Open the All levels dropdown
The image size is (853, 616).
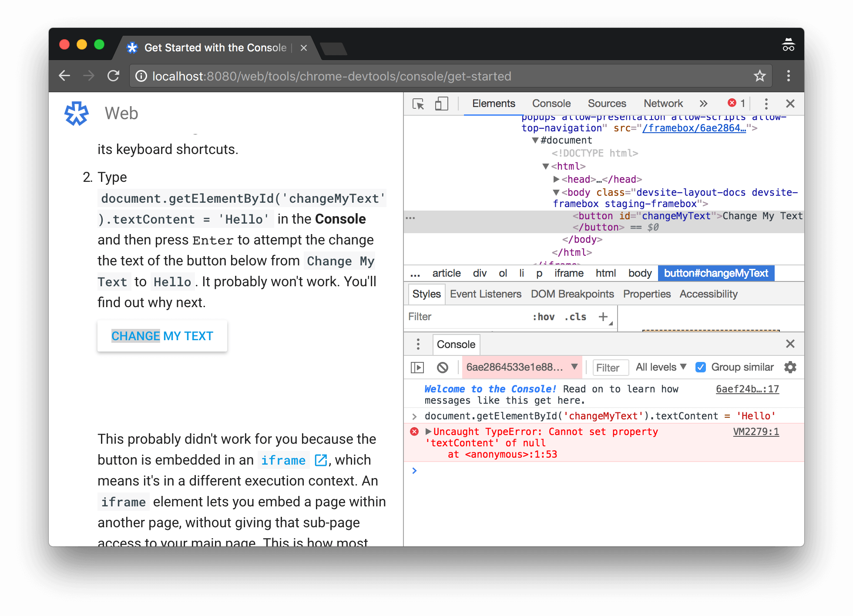(660, 367)
